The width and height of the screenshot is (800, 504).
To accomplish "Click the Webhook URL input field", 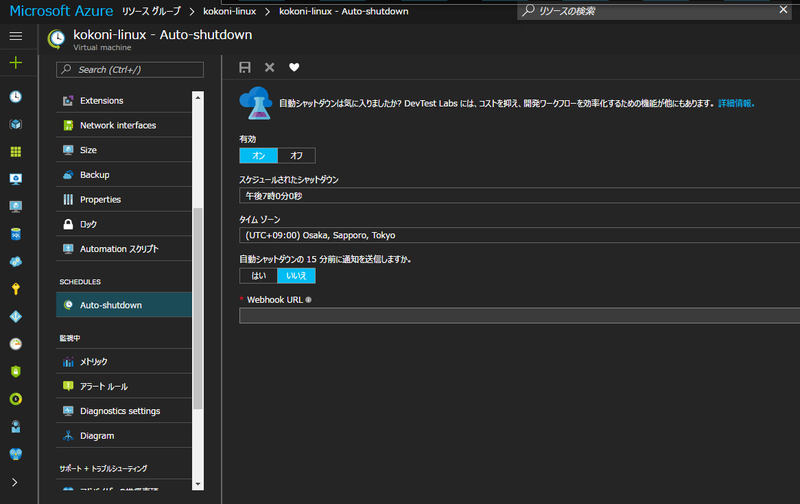I will tap(519, 316).
